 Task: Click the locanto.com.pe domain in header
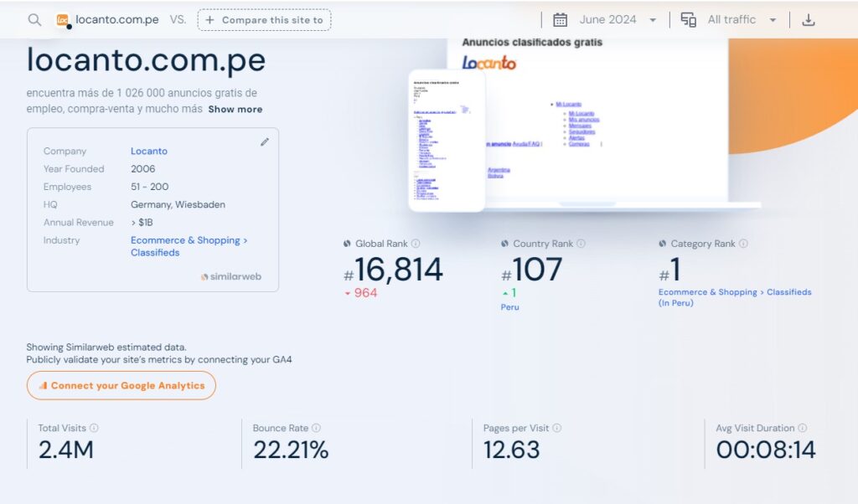117,20
